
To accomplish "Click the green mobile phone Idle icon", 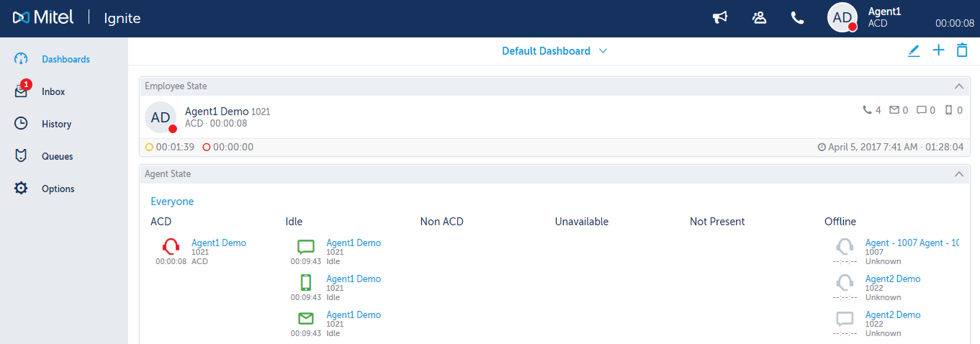I will click(x=306, y=282).
